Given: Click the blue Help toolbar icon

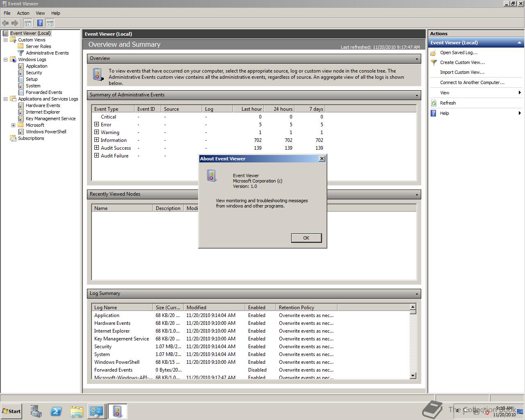Looking at the screenshot, I should 40,23.
